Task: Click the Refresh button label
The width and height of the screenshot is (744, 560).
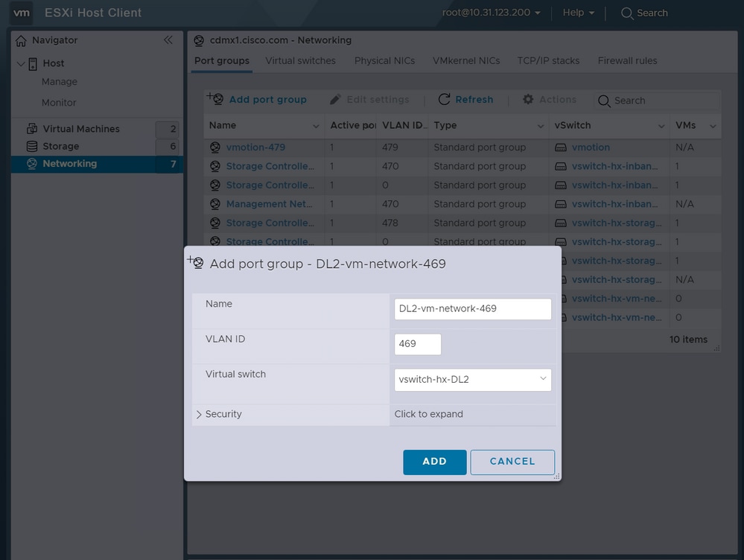Action: click(x=474, y=100)
